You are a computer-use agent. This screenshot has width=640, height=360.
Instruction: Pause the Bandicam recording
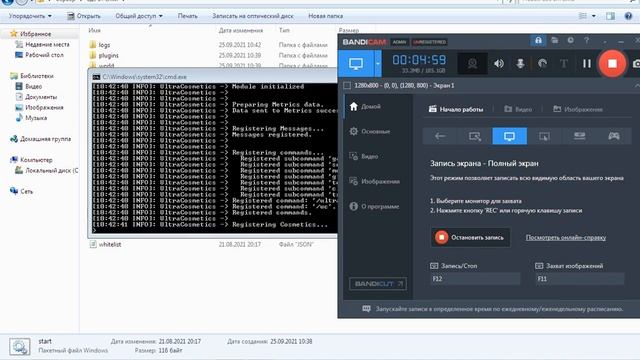587,64
